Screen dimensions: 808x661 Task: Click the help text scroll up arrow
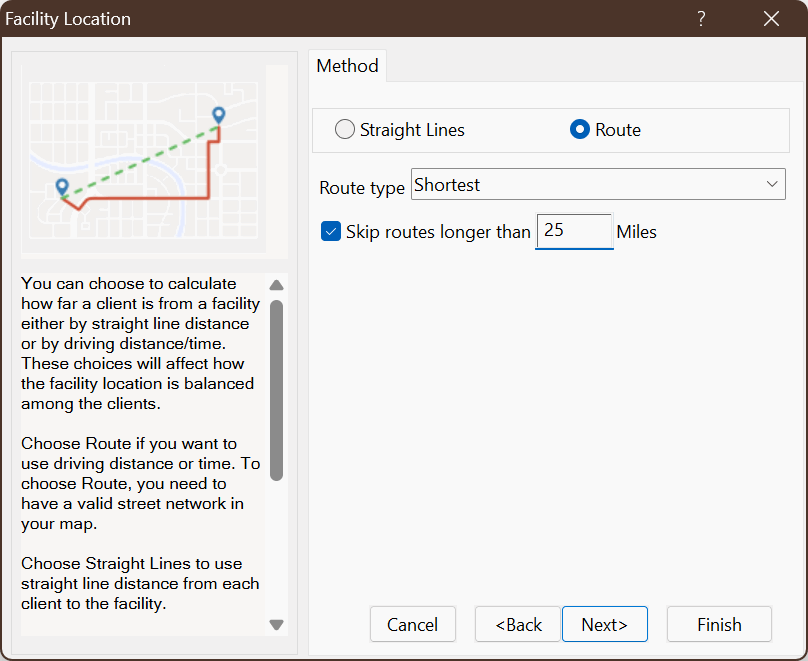click(277, 284)
